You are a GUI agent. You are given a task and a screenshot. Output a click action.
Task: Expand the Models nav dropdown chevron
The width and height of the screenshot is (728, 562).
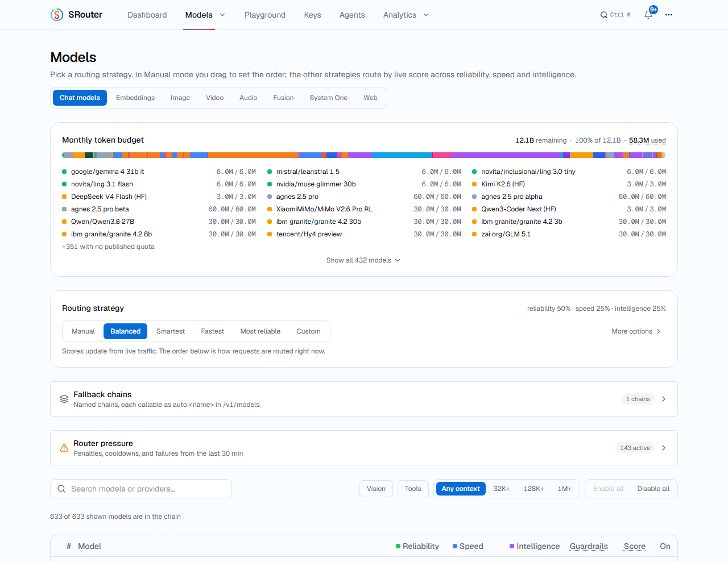tap(222, 15)
